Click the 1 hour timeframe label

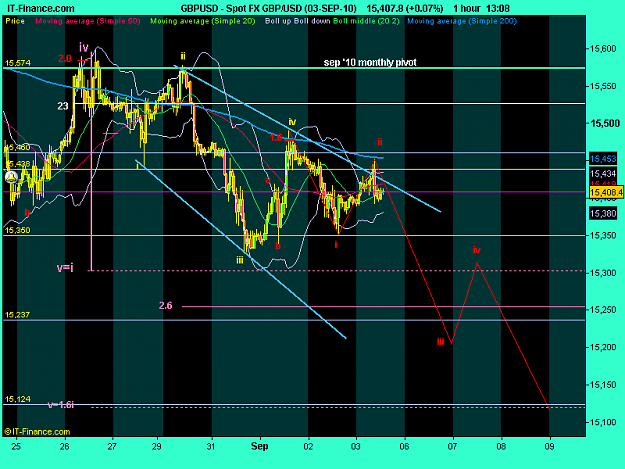pyautogui.click(x=467, y=8)
